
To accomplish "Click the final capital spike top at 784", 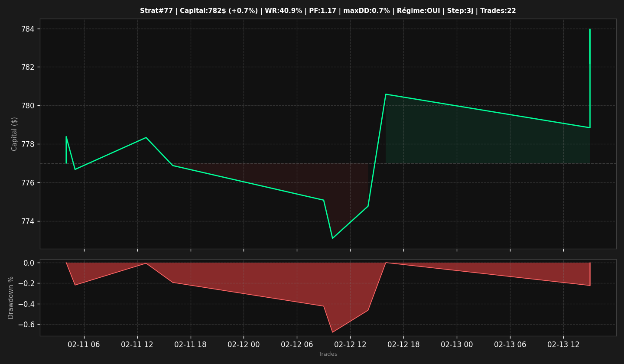I will point(590,29).
